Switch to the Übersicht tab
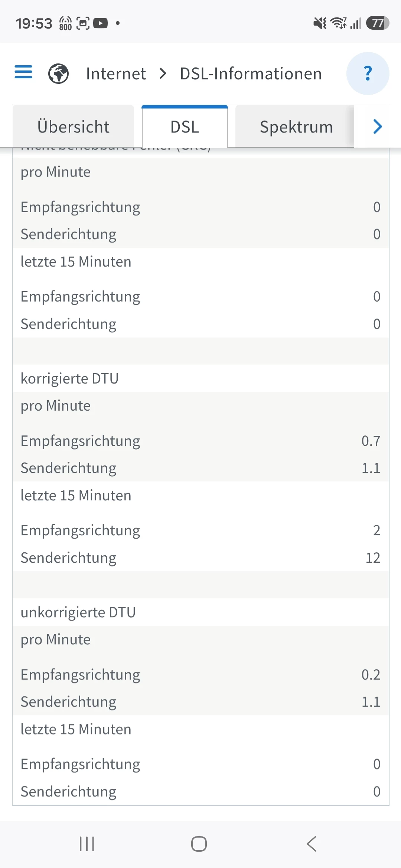The height and width of the screenshot is (868, 401). [x=73, y=126]
